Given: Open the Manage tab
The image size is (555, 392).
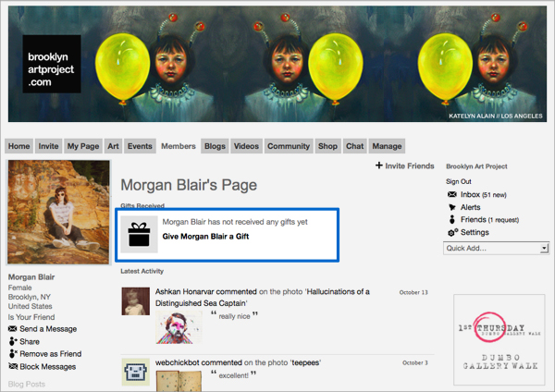Looking at the screenshot, I should click(x=387, y=146).
